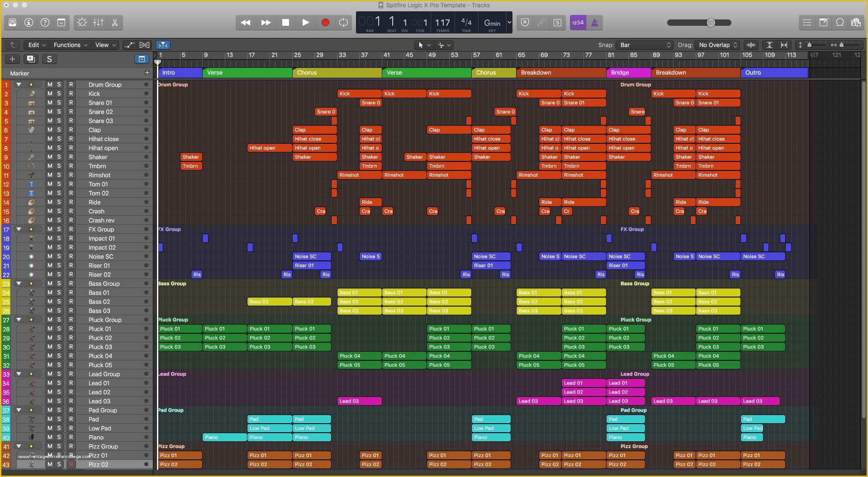Screen dimensions: 868x477
Task: Open the Command-click tool menu
Action: click(444, 45)
